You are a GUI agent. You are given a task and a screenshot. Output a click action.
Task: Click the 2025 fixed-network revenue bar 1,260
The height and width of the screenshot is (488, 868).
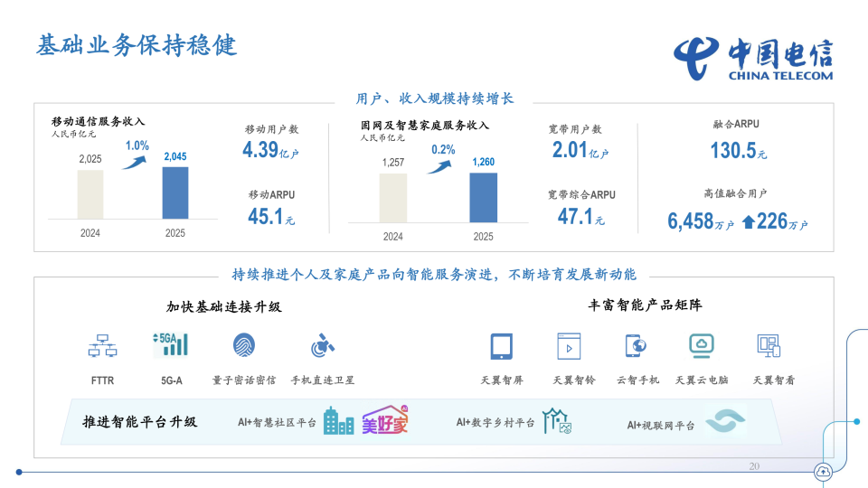point(483,198)
